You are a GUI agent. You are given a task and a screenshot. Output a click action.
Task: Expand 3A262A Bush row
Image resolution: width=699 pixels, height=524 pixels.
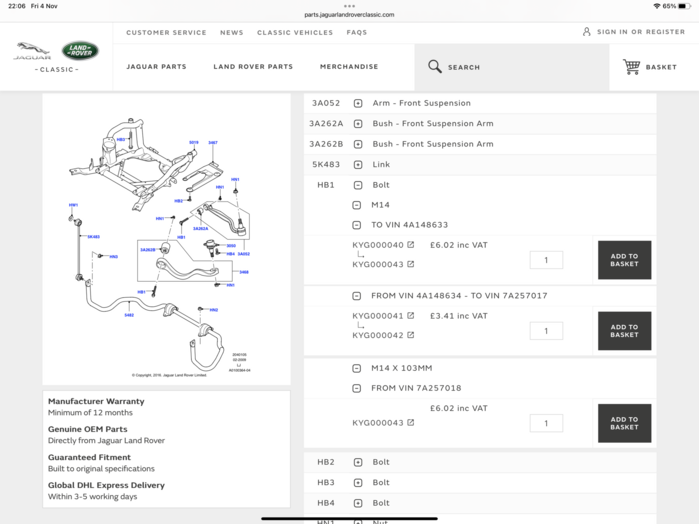tap(358, 124)
